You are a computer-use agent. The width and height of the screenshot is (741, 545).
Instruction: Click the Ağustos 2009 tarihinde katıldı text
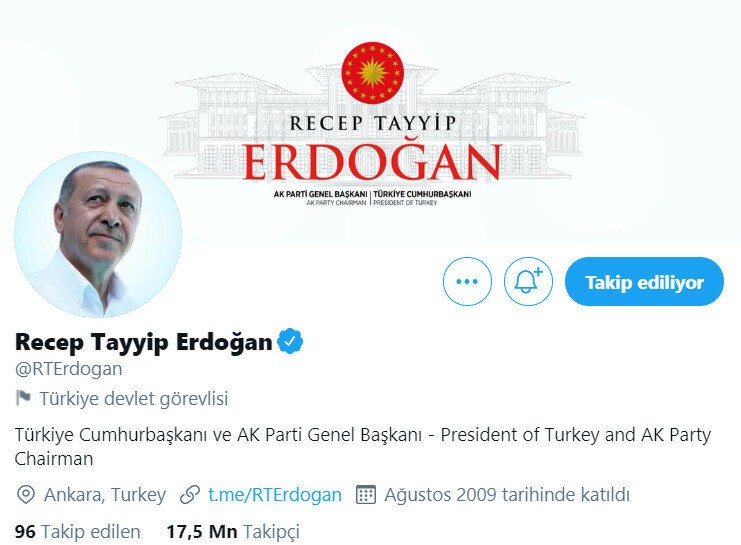point(507,495)
